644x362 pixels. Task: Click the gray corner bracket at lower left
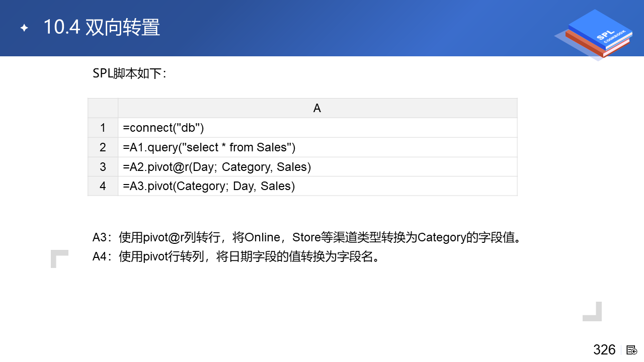59,258
